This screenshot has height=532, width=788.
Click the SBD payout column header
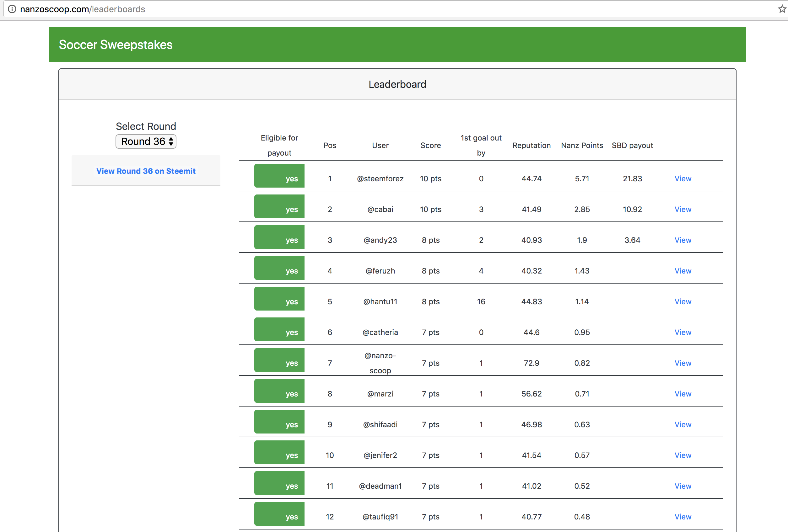point(632,145)
